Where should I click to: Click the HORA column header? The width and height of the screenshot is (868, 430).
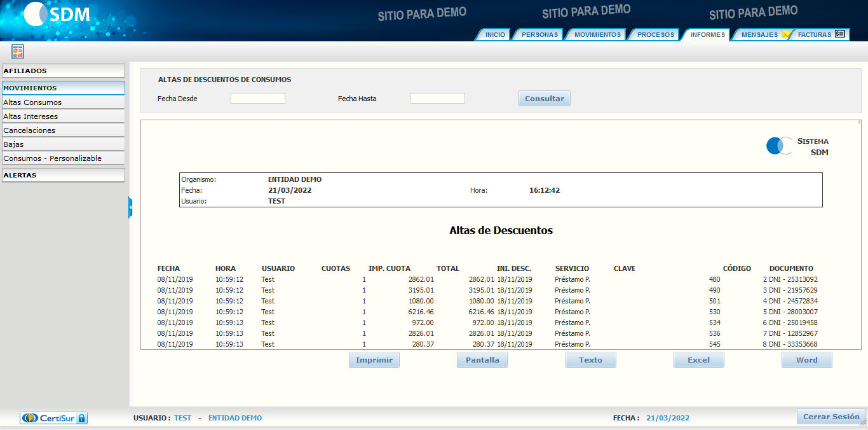226,268
